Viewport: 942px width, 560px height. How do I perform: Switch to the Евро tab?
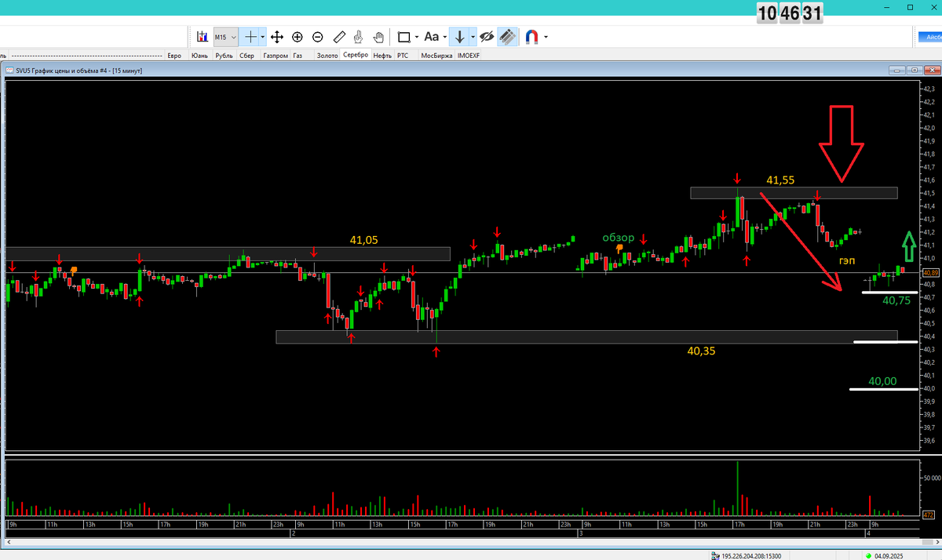pos(174,56)
